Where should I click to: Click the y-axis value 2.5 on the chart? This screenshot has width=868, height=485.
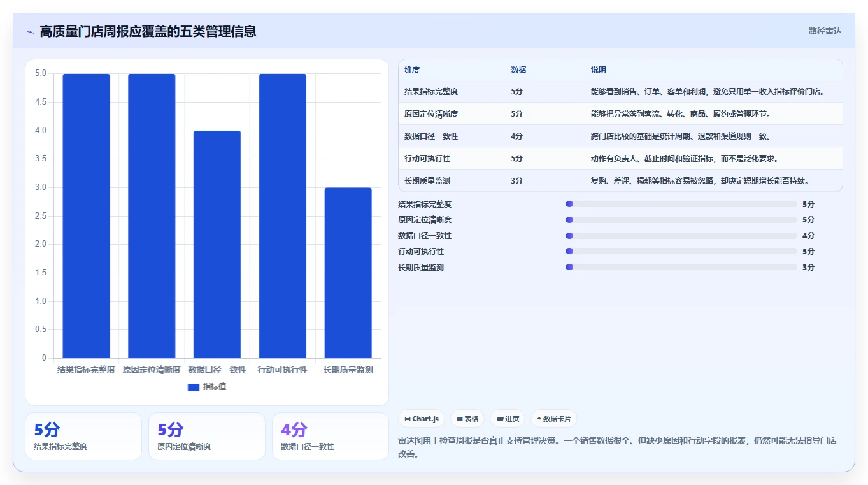coord(41,216)
